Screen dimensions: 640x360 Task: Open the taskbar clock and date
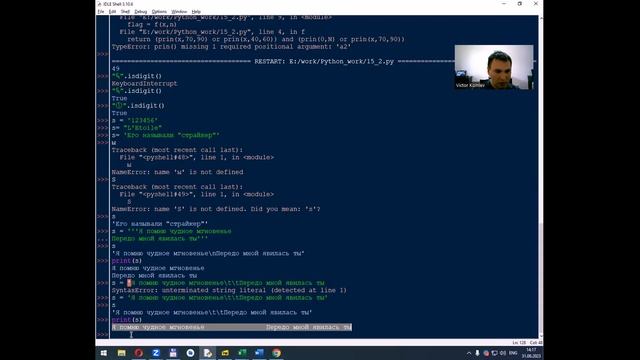(531, 353)
